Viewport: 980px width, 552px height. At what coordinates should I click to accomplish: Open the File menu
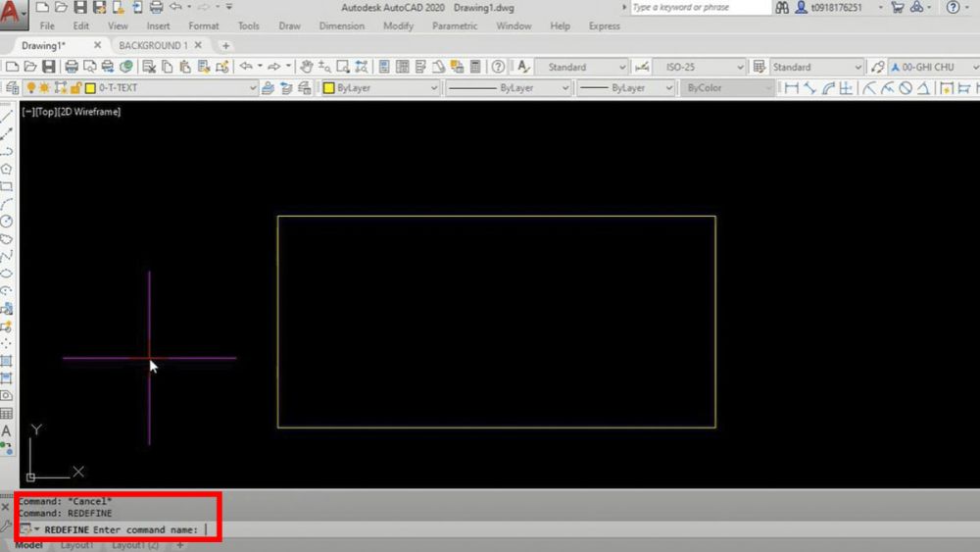point(47,26)
